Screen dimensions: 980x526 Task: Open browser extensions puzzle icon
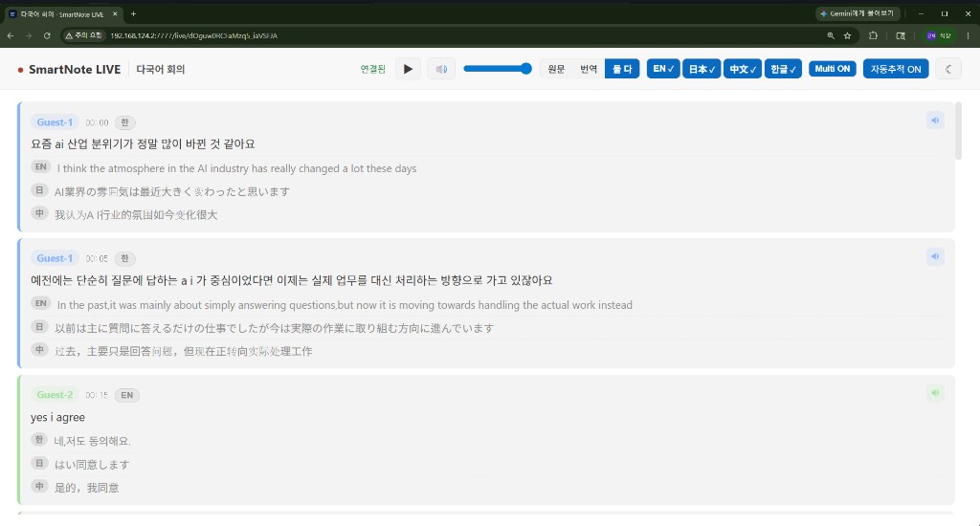point(873,35)
